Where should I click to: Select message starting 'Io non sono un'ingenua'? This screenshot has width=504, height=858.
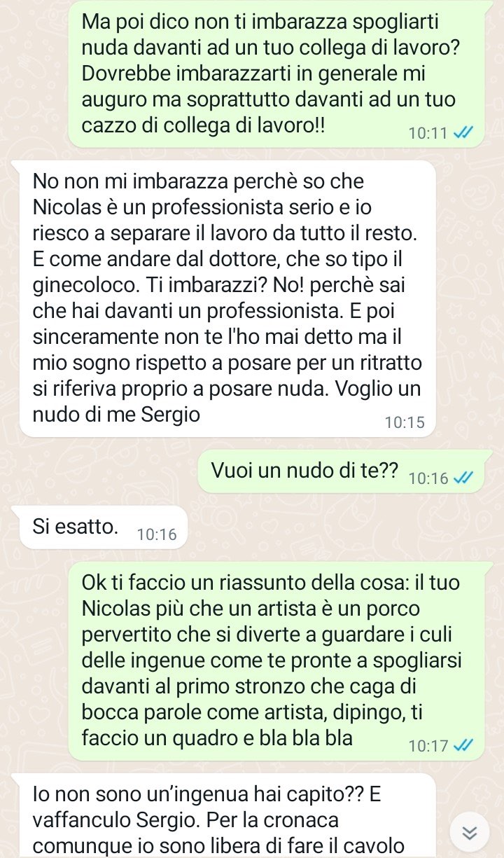point(227,816)
